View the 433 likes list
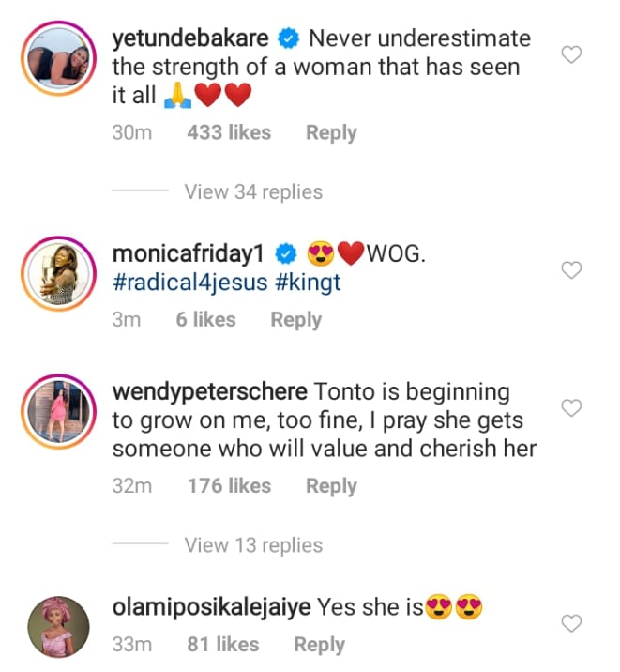Screen dimensions: 620x672 229,133
